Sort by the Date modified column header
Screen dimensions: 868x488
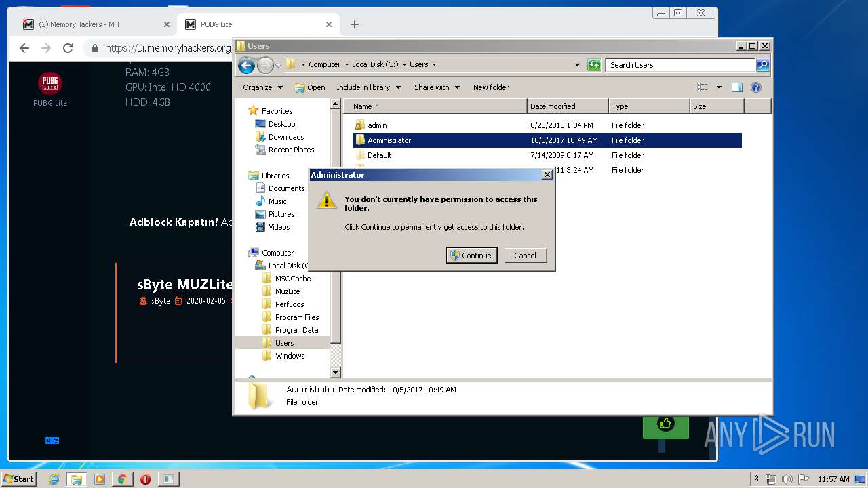coord(568,106)
